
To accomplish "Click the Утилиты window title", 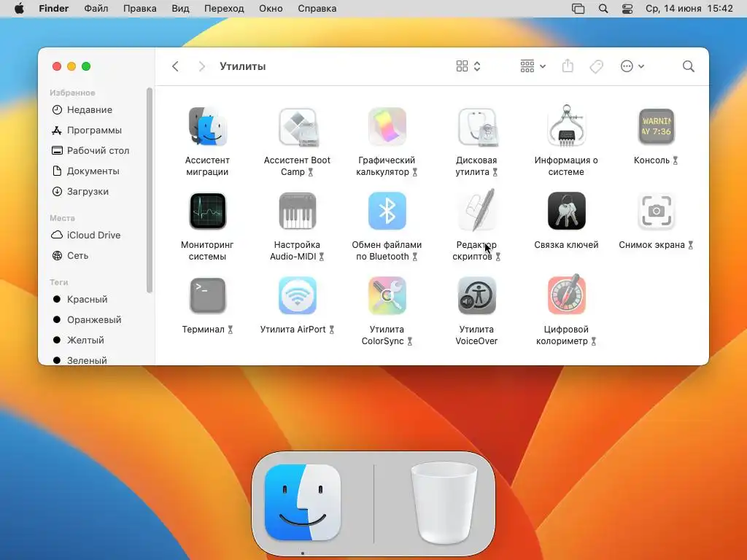I will pyautogui.click(x=242, y=66).
